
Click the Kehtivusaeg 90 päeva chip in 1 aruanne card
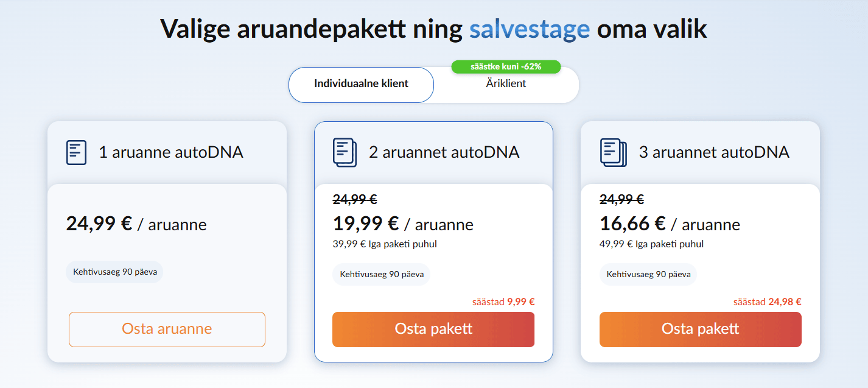114,272
